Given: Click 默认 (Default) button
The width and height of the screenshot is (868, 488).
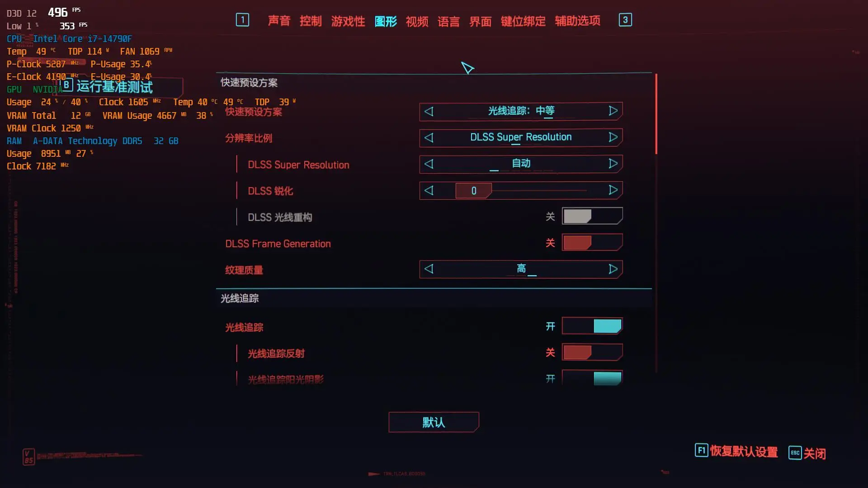Looking at the screenshot, I should pyautogui.click(x=434, y=422).
